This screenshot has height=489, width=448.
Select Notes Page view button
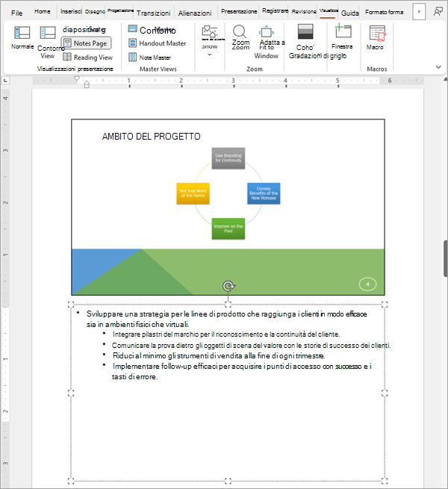click(x=86, y=43)
